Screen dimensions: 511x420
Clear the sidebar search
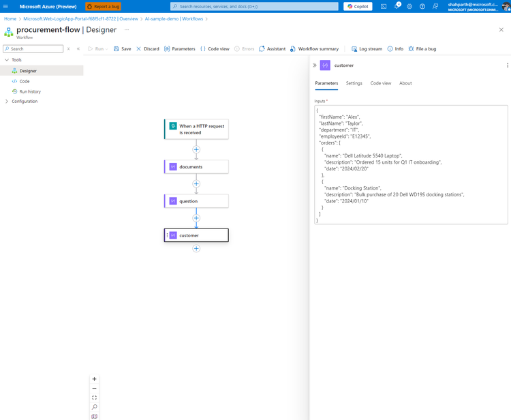point(68,49)
